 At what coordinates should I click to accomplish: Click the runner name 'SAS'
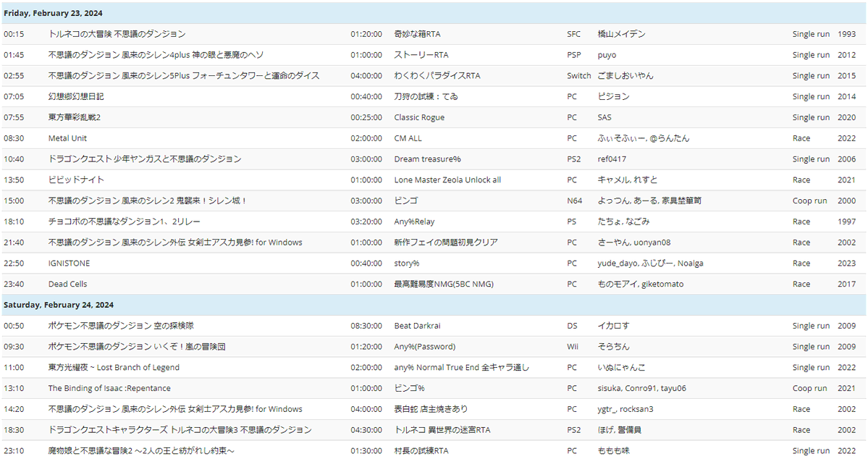[604, 117]
